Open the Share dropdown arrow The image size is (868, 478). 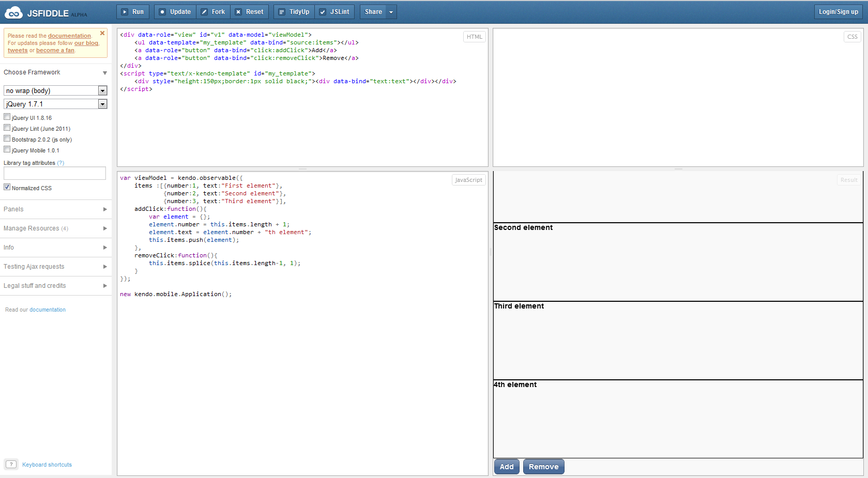coord(391,12)
